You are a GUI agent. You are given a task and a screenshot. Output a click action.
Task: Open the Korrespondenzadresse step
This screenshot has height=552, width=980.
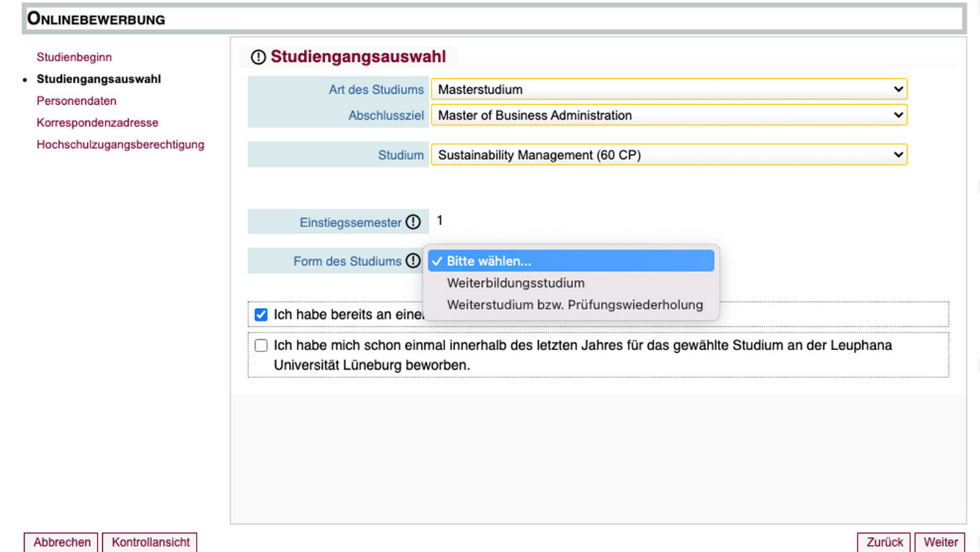[x=97, y=122]
